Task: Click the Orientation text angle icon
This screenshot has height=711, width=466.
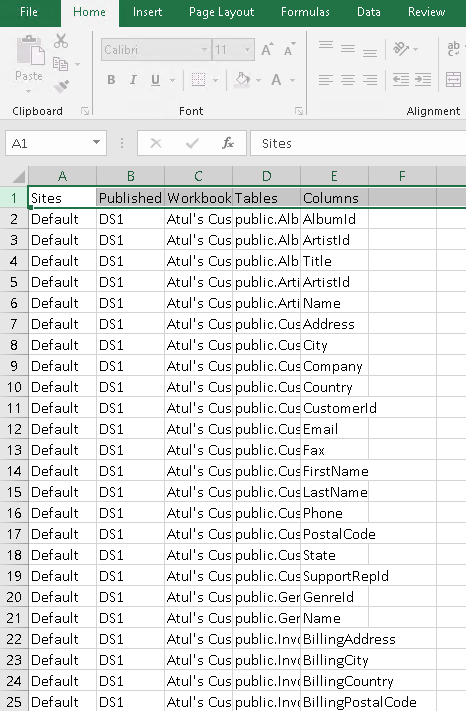Action: [x=401, y=49]
